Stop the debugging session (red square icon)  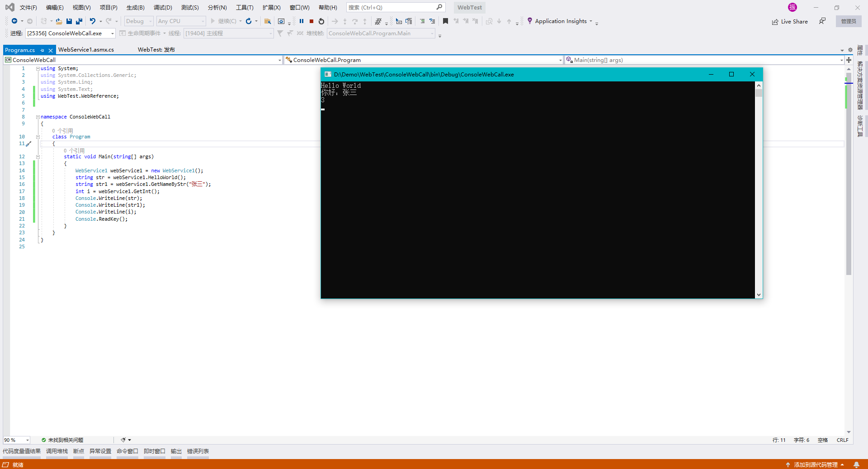point(311,21)
